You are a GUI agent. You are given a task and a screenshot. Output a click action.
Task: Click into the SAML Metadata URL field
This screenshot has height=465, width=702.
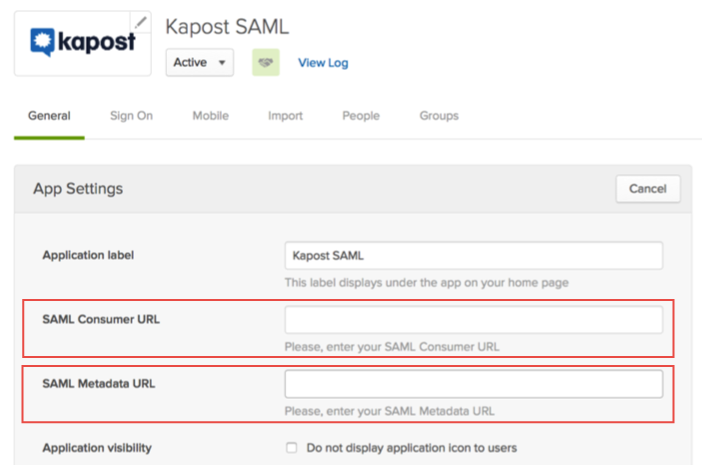point(473,384)
